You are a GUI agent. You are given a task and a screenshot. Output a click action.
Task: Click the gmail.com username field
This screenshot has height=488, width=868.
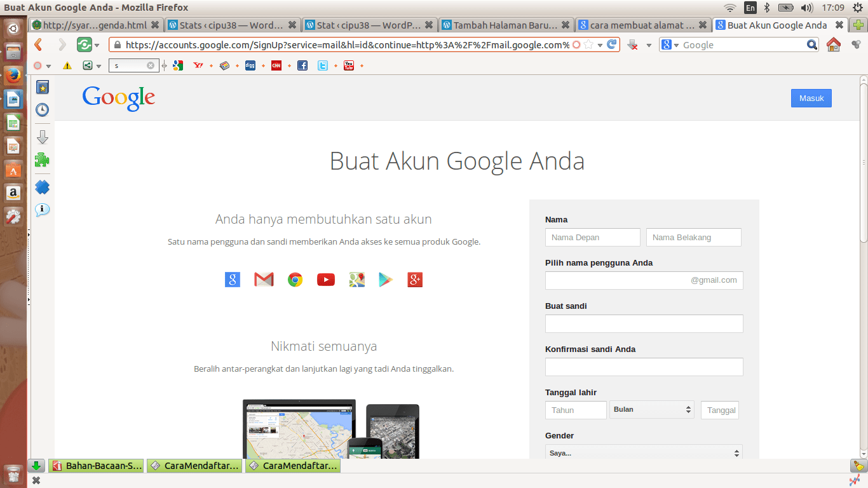(644, 280)
